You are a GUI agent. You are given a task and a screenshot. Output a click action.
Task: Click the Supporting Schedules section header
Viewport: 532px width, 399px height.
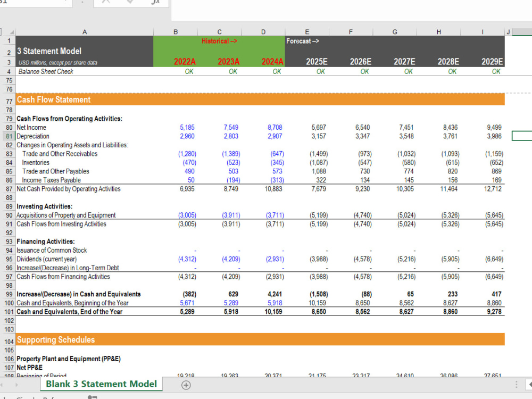click(260, 339)
